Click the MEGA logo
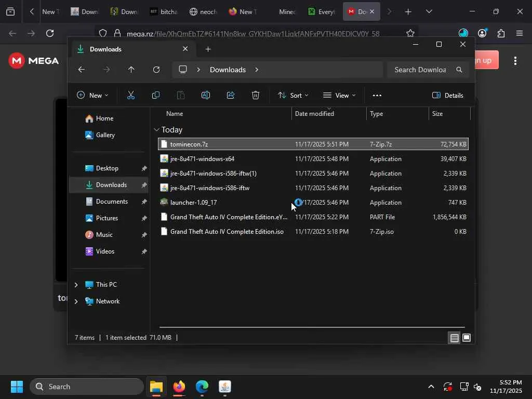This screenshot has width=532, height=399. 34,61
